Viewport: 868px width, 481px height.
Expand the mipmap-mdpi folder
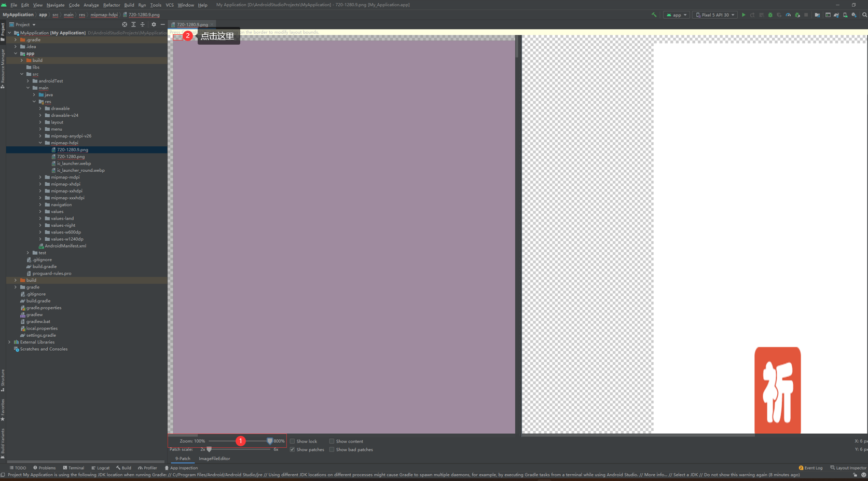(x=40, y=177)
